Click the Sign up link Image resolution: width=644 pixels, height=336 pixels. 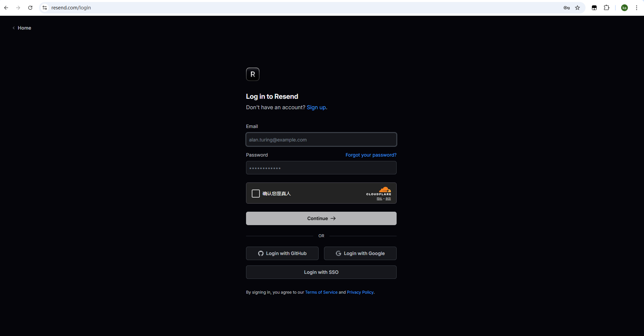pyautogui.click(x=316, y=108)
